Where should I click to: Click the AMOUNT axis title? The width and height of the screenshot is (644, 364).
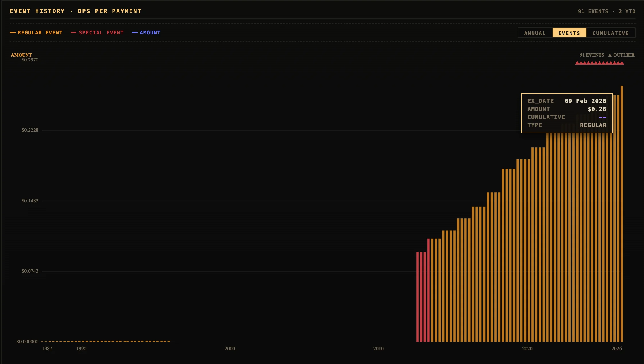21,55
